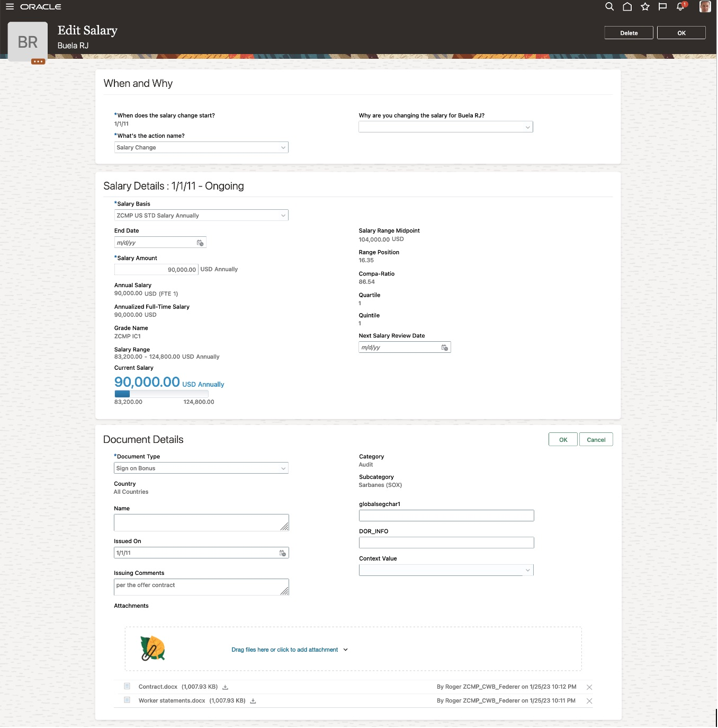The height and width of the screenshot is (728, 718).
Task: Click the Oracle logo
Action: pos(41,7)
